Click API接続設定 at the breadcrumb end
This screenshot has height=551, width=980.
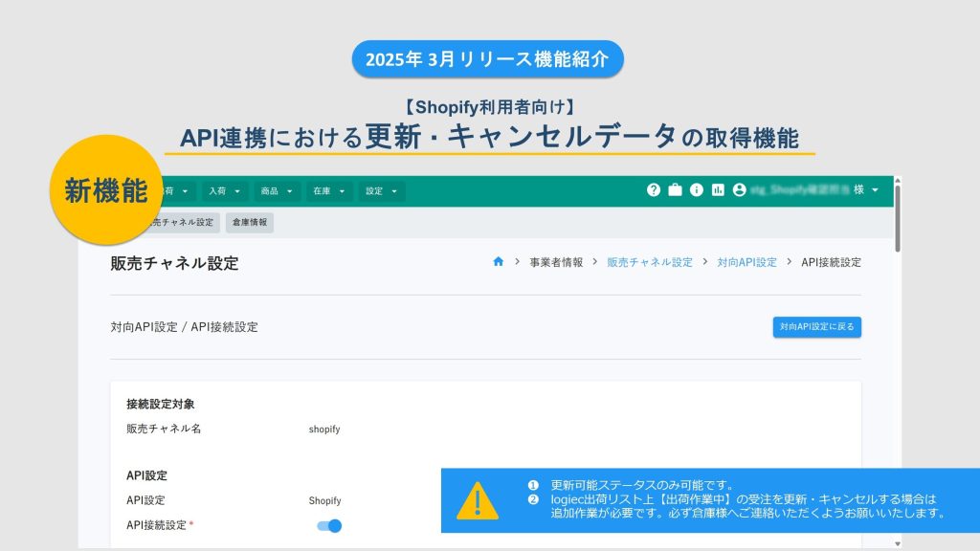click(x=832, y=262)
